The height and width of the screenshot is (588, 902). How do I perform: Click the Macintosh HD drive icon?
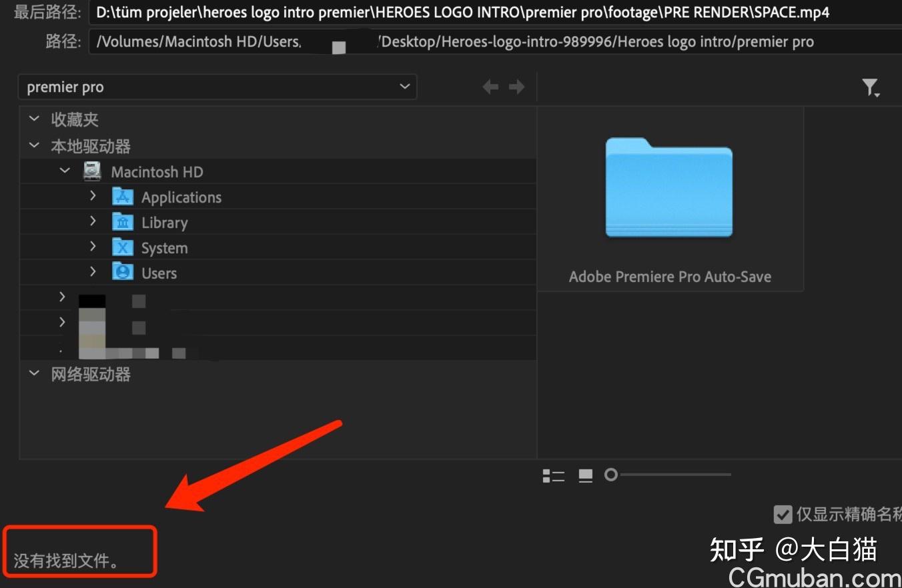tap(92, 171)
